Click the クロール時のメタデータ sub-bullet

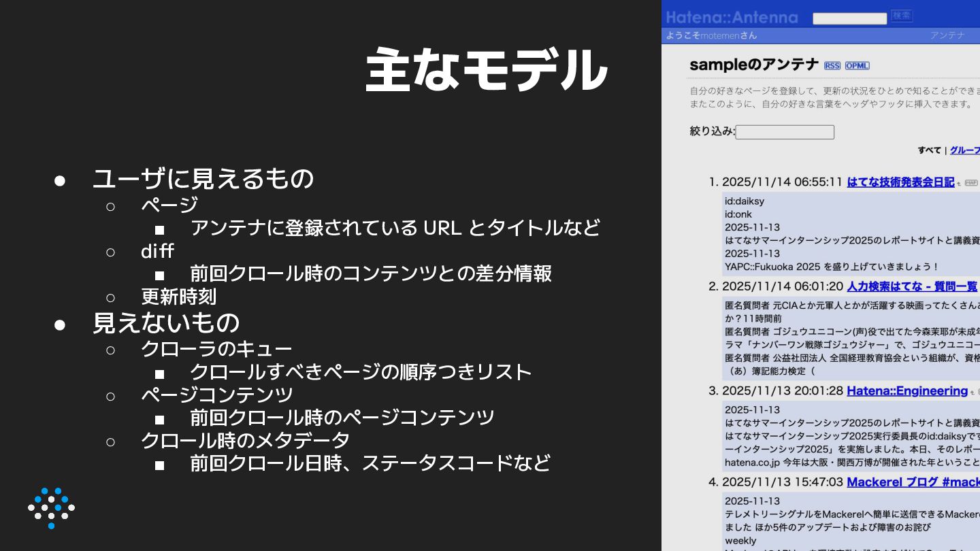click(246, 440)
